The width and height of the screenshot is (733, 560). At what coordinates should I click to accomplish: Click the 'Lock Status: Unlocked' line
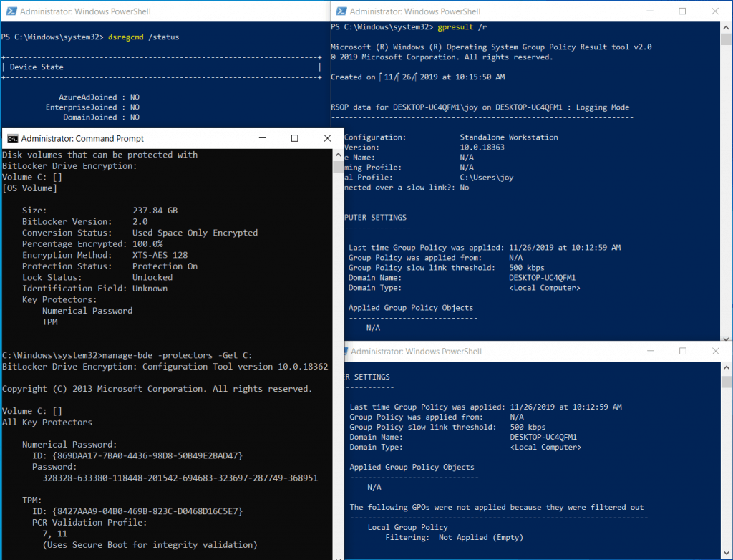[x=97, y=277]
